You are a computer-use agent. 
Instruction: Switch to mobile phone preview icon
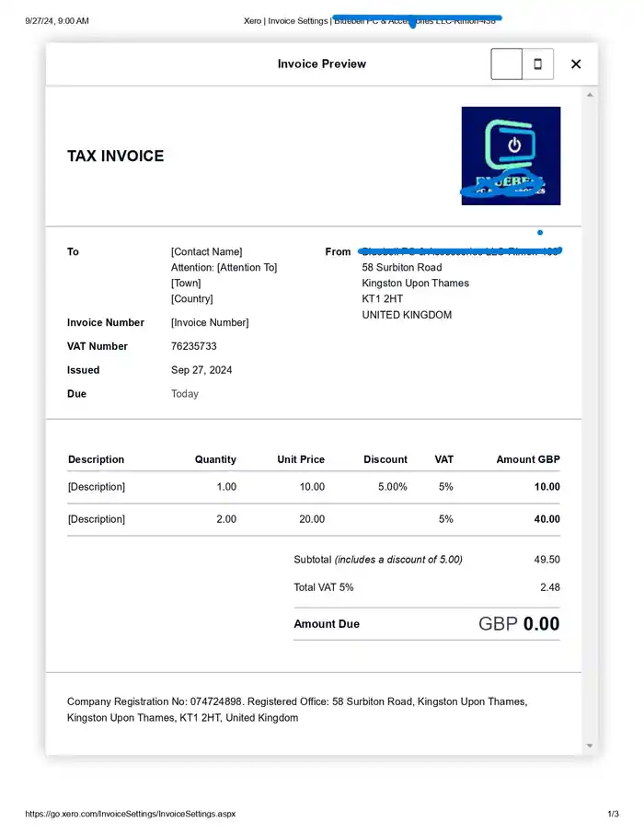click(537, 64)
